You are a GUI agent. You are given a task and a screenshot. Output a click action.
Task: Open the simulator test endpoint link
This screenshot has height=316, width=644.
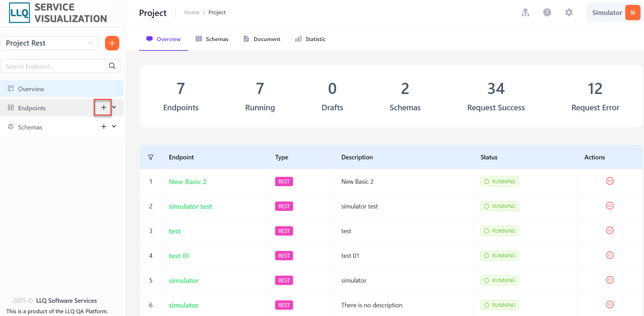click(191, 206)
